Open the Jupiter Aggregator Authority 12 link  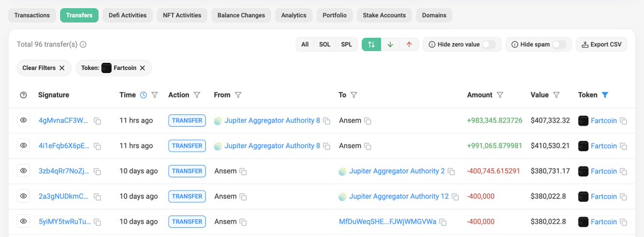399,197
